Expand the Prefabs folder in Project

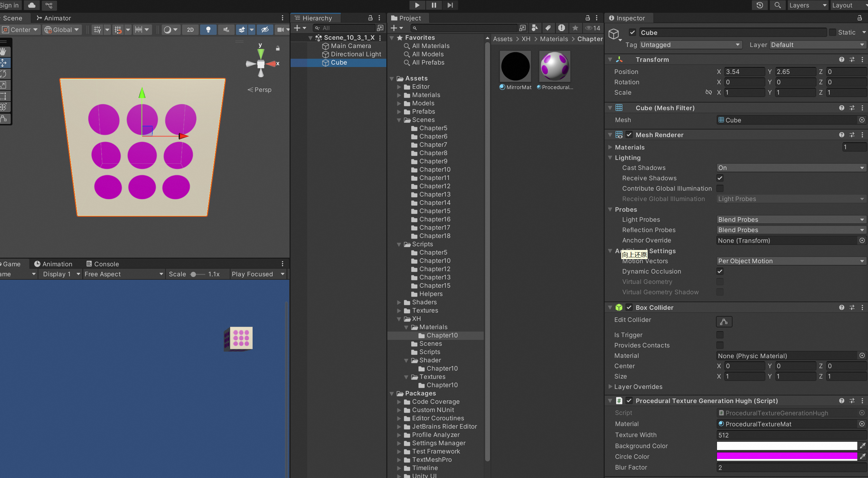tap(399, 112)
